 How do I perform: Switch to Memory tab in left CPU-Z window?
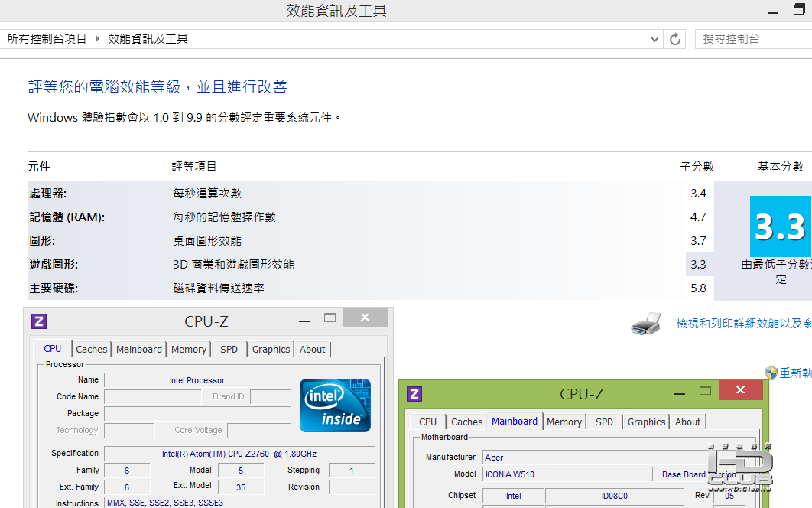coord(189,350)
